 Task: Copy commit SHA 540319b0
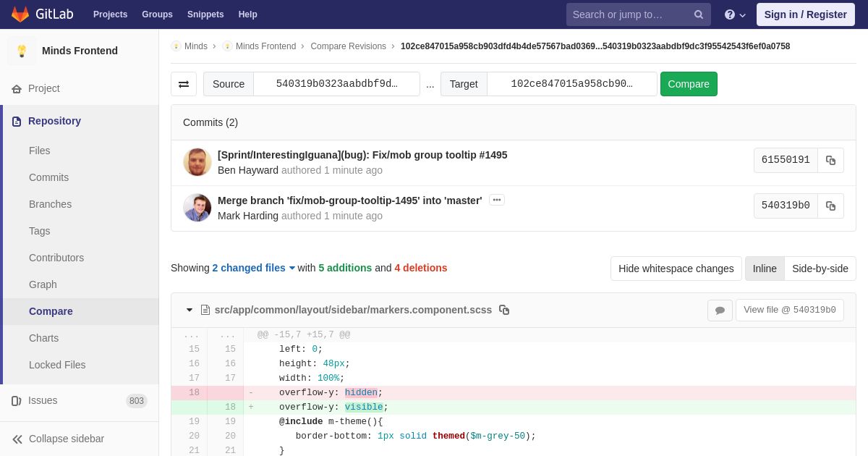830,206
